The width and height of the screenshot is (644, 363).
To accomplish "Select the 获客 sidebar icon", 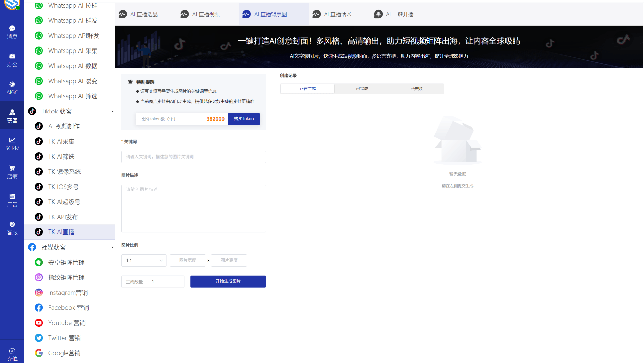I will pos(12,116).
